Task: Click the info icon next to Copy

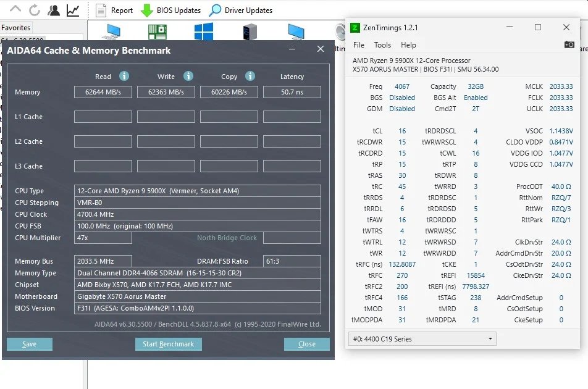Action: 250,76
